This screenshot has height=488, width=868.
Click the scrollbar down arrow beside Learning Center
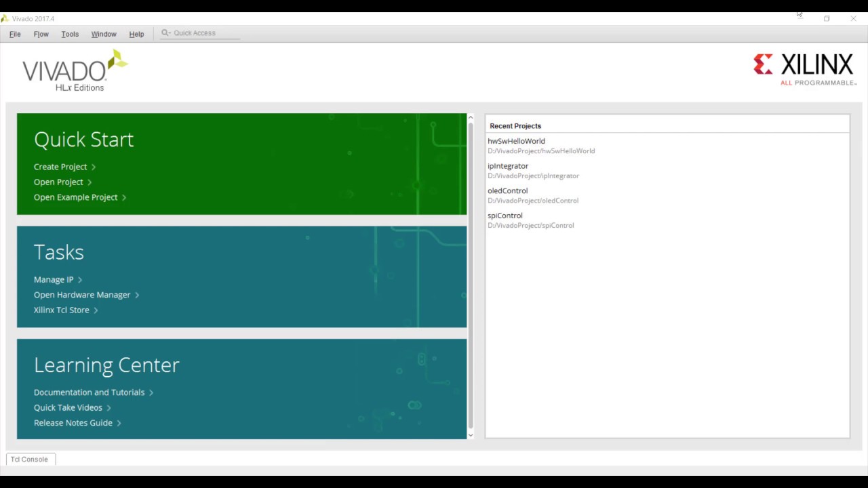471,434
